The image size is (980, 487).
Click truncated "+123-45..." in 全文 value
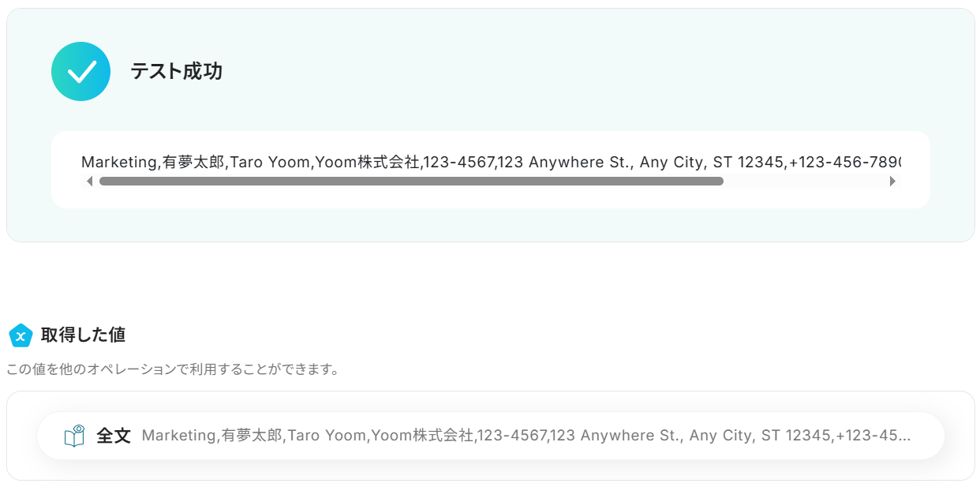[x=873, y=436]
